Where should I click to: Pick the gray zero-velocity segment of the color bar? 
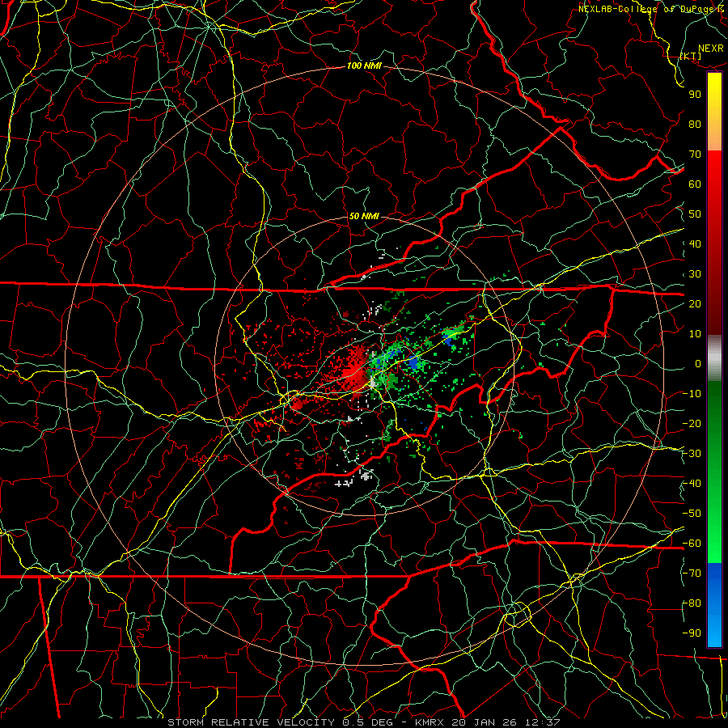(714, 358)
